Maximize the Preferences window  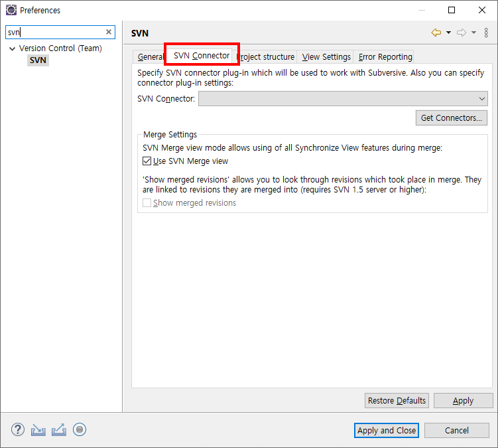452,10
